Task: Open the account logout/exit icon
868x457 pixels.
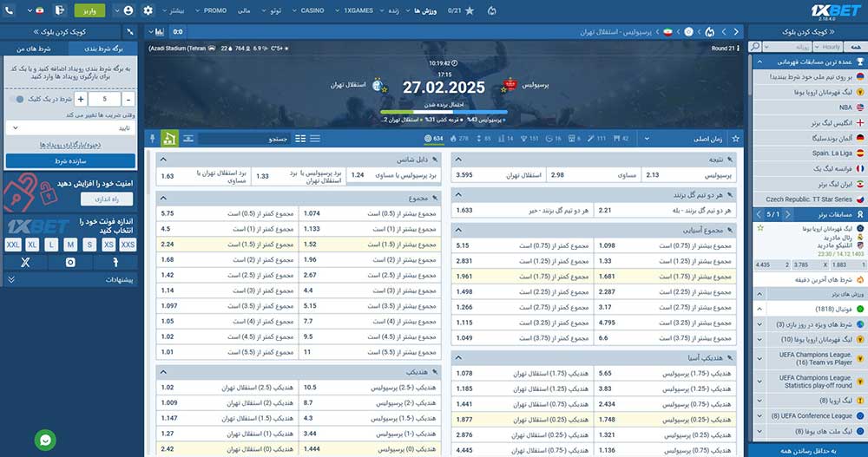Action: click(x=60, y=10)
